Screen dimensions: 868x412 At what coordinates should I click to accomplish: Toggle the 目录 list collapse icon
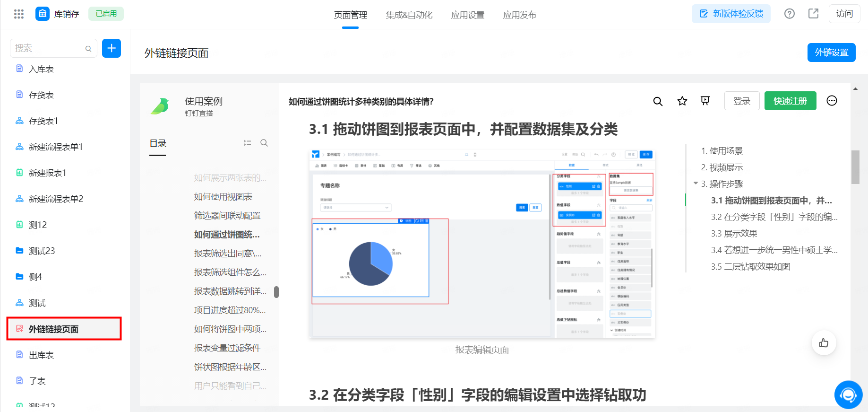[x=248, y=143]
